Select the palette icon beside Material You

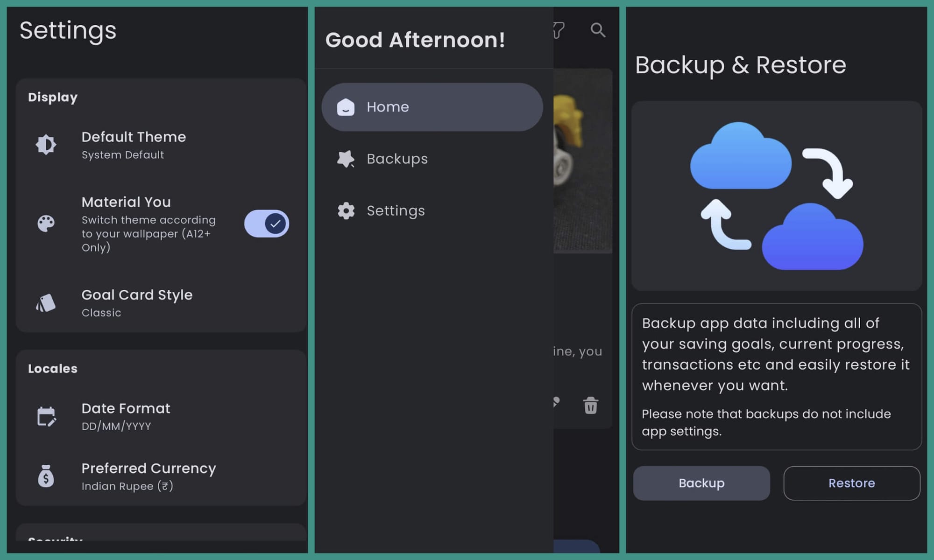coord(46,224)
